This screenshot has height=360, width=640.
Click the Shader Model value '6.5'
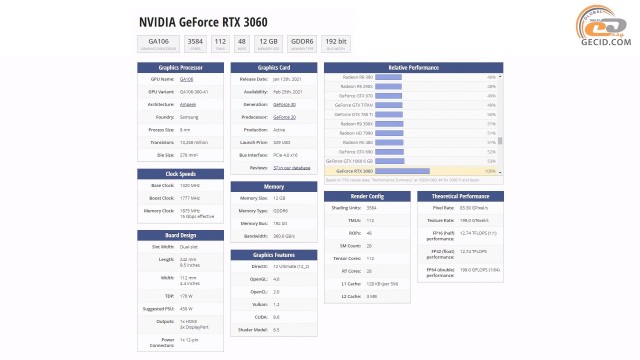276,330
